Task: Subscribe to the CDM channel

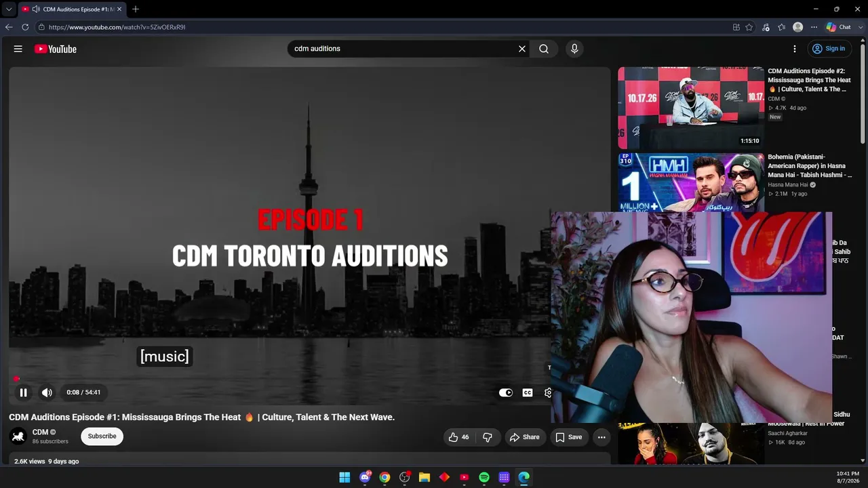Action: point(102,436)
